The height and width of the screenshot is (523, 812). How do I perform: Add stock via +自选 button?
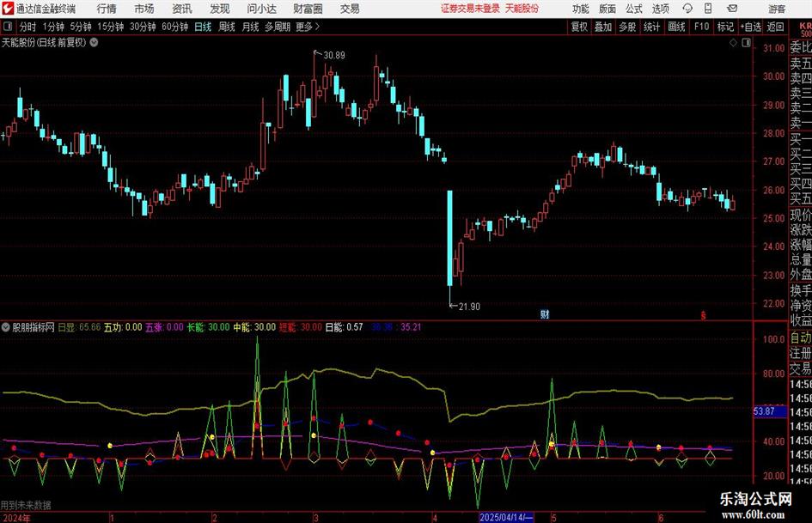coord(750,27)
